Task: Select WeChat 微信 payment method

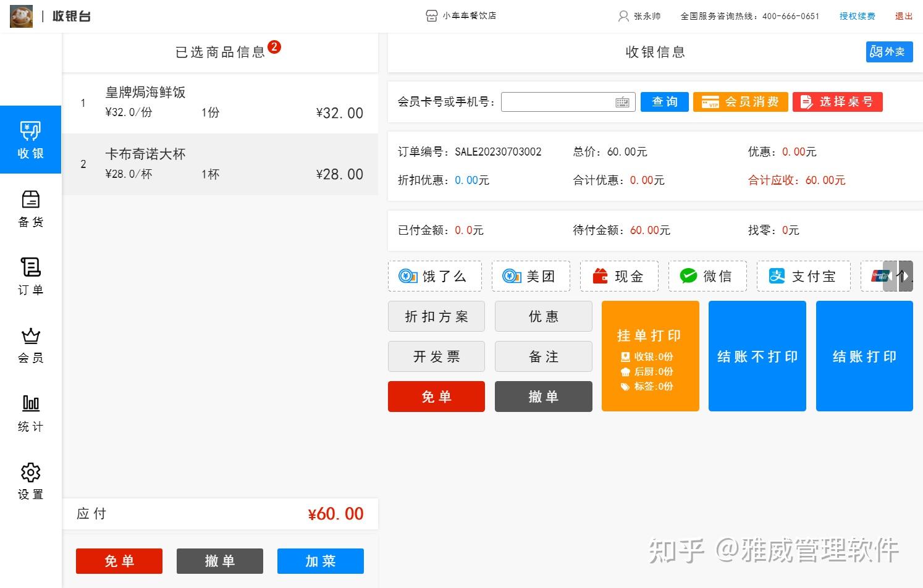Action: (707, 276)
